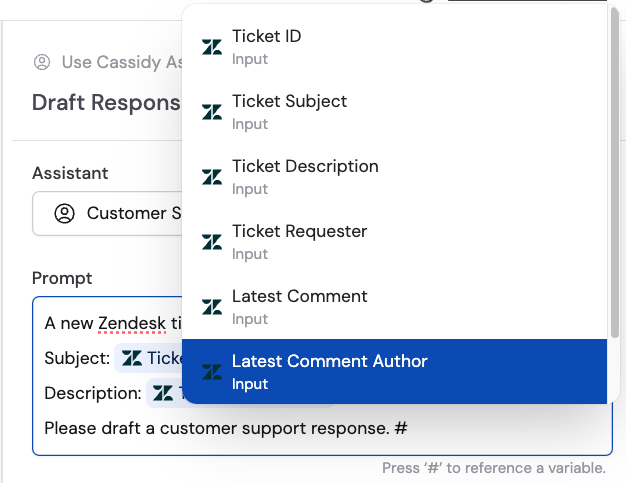Select the Ticket Subject variable
The height and width of the screenshot is (483, 626).
pyautogui.click(x=394, y=112)
